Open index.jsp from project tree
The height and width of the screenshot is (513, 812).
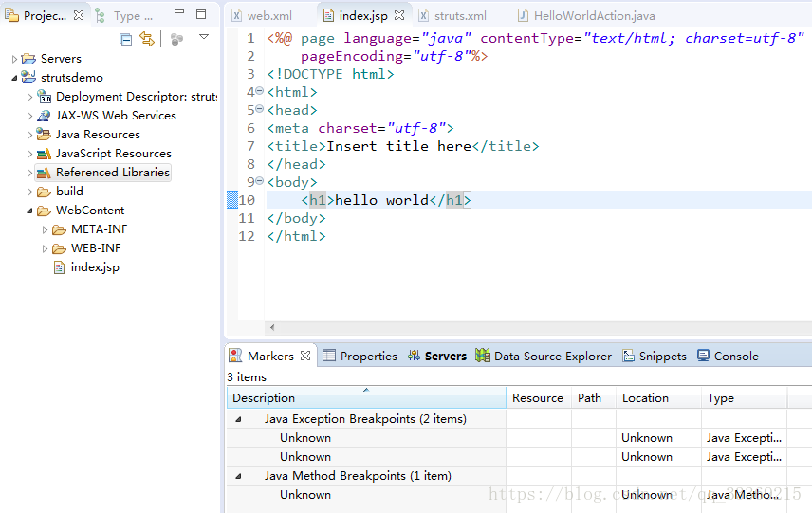95,267
